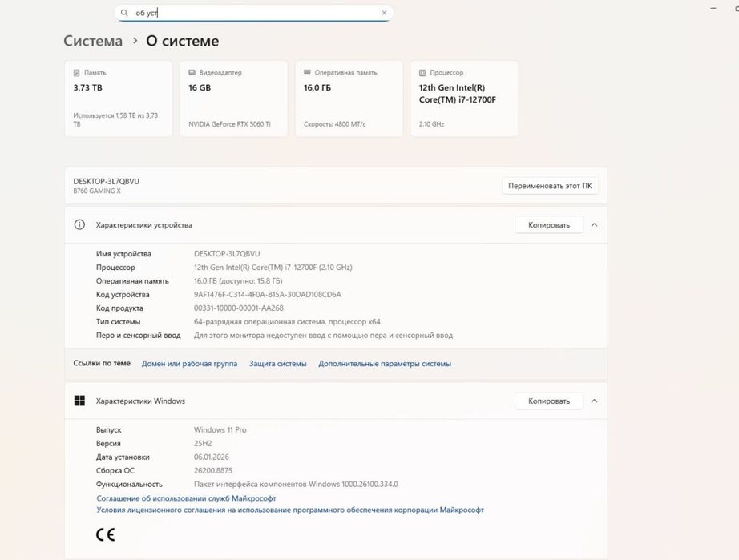Click the 'Ссылки по теме' label
The image size is (739, 560).
point(102,363)
